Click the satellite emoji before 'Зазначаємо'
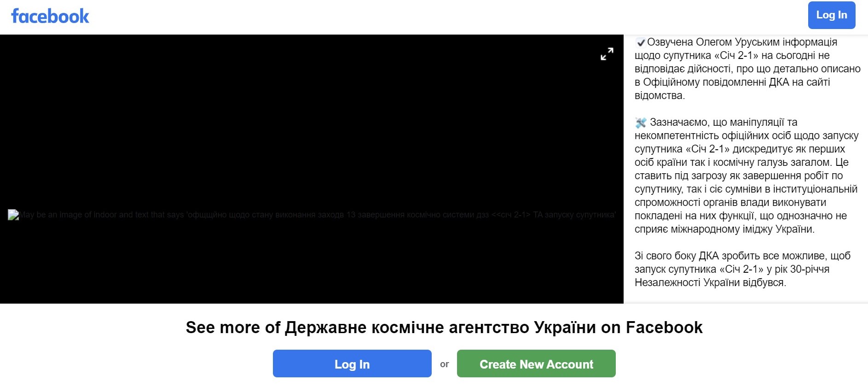The height and width of the screenshot is (387, 868). tap(641, 123)
